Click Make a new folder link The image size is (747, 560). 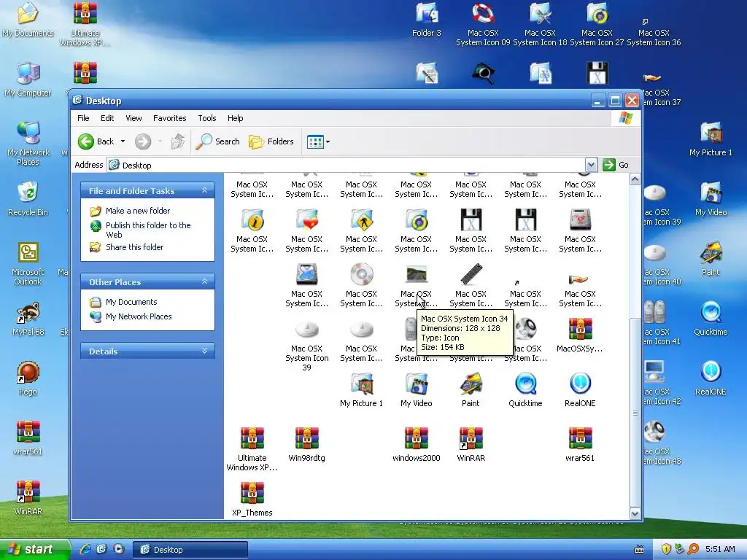click(x=138, y=211)
